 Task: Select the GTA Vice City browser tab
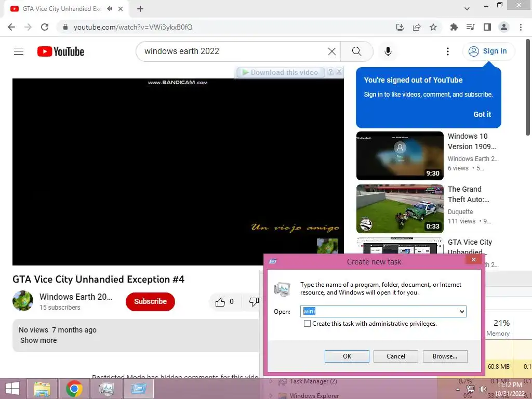pos(66,9)
